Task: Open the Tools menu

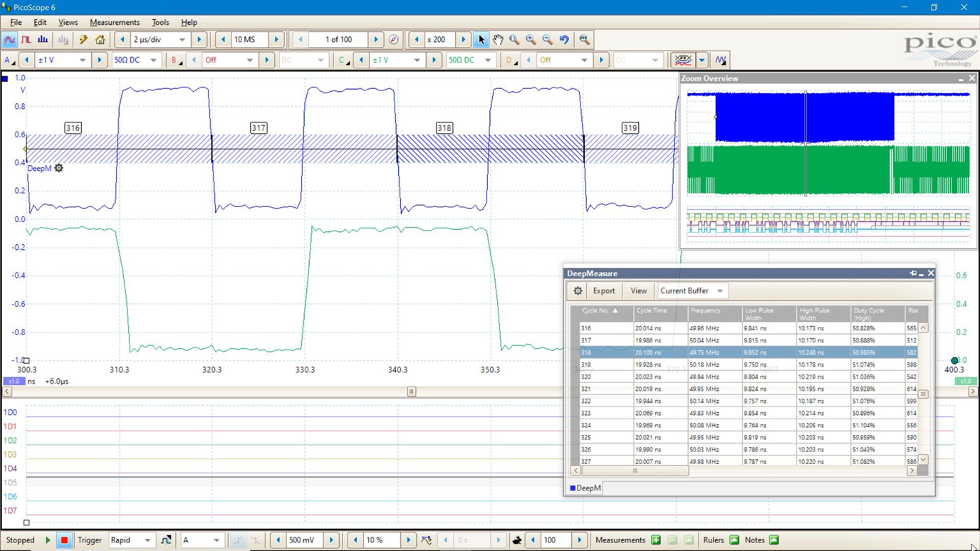Action: [160, 23]
